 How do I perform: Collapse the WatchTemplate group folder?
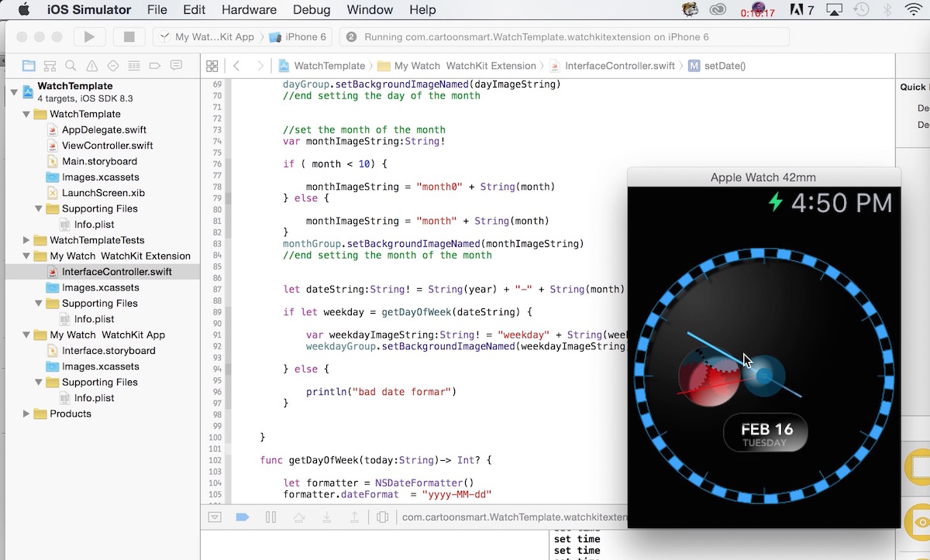pos(27,114)
